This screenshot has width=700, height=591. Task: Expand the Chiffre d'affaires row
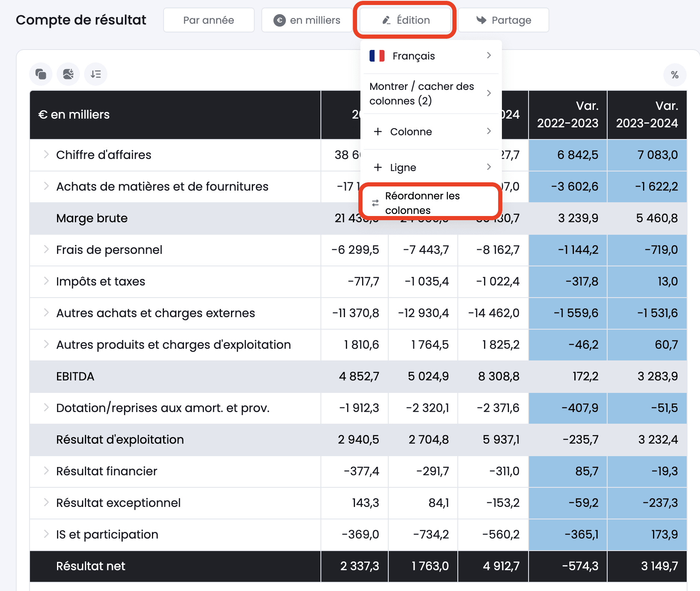[x=46, y=154]
